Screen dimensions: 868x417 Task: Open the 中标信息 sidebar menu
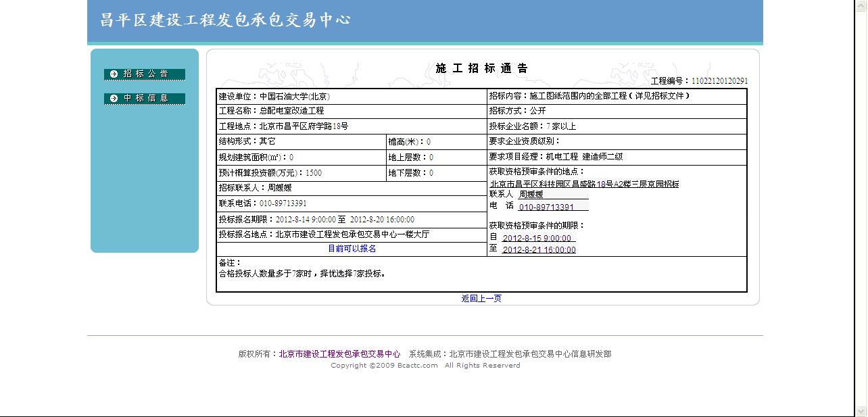point(145,98)
